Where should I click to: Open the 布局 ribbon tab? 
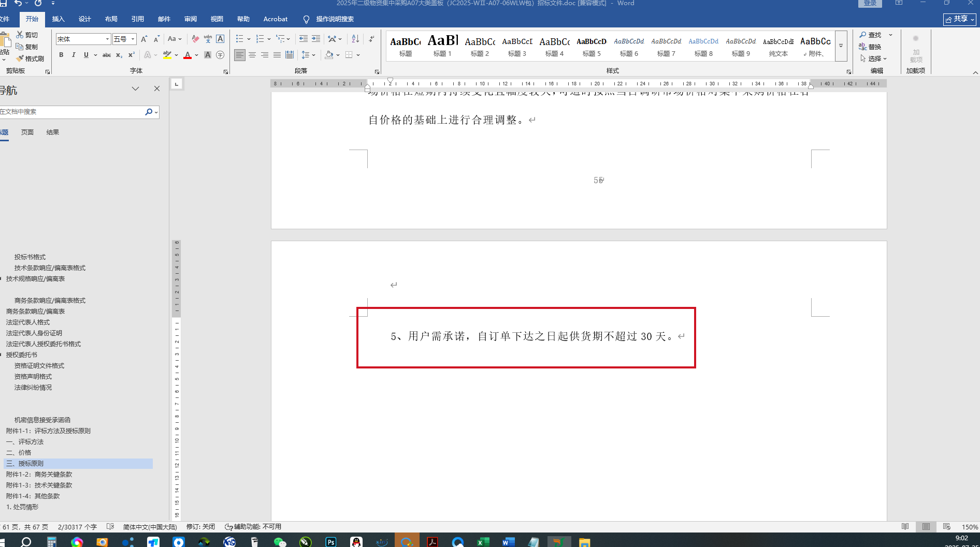pyautogui.click(x=111, y=19)
